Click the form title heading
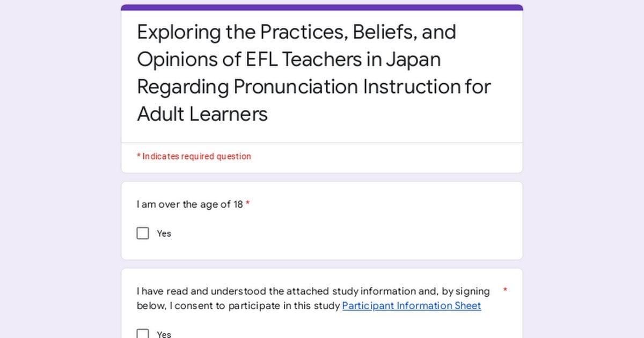This screenshot has width=644, height=338. tap(314, 72)
